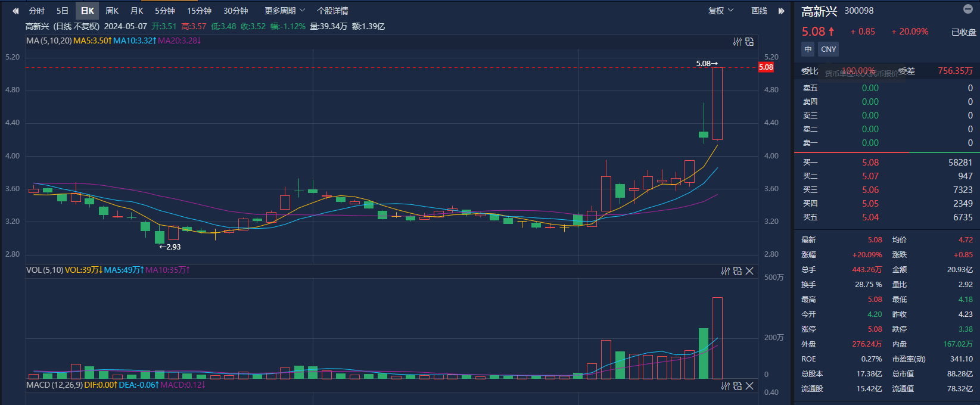Click the 买五 bid price 5.04
The height and width of the screenshot is (405, 980).
870,217
